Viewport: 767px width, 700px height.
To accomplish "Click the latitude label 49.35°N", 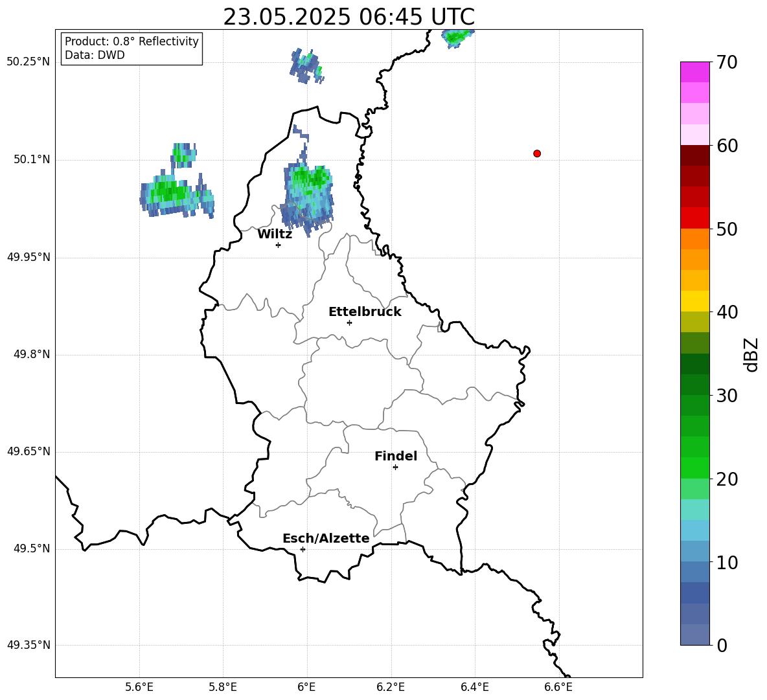I will (29, 645).
